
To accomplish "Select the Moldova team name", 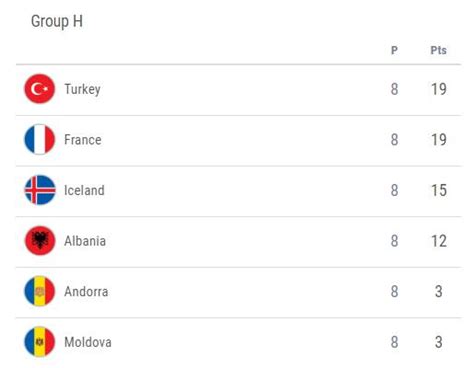I will pos(88,342).
